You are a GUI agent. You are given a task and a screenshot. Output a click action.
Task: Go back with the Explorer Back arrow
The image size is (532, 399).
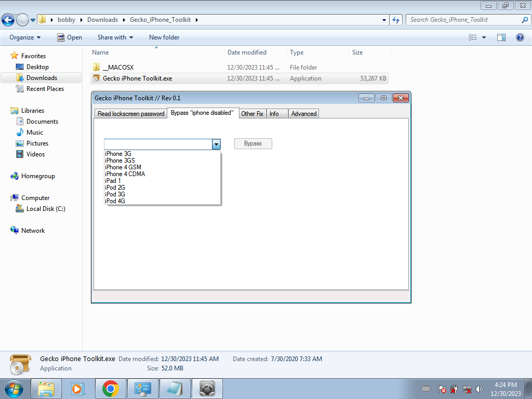tap(8, 20)
